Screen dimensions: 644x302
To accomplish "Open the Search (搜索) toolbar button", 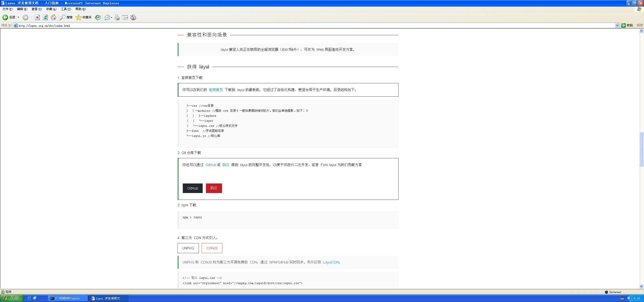I will point(66,17).
